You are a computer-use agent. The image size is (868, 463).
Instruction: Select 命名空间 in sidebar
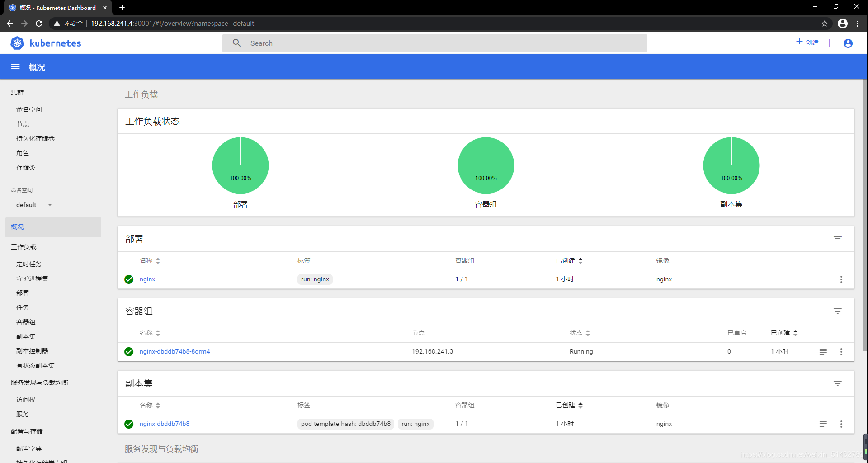[29, 109]
